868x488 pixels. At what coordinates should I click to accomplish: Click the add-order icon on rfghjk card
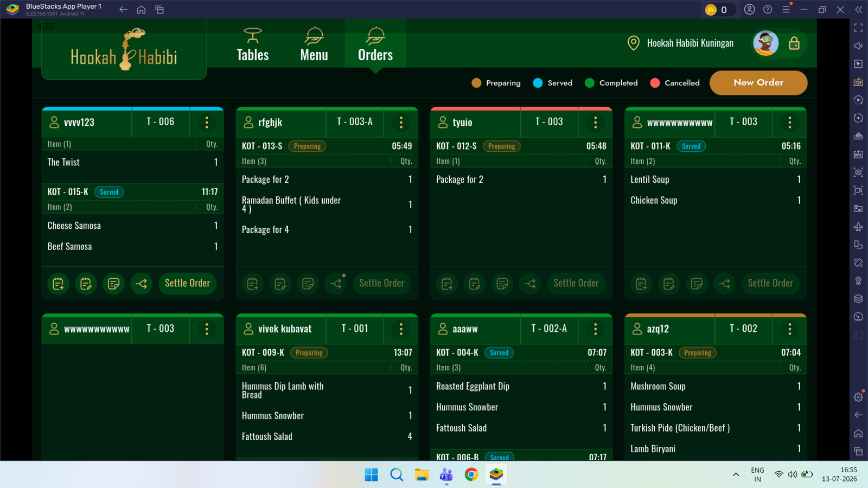tap(252, 284)
